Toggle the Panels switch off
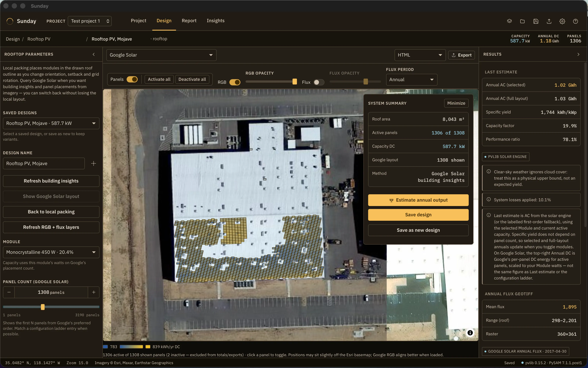 132,79
